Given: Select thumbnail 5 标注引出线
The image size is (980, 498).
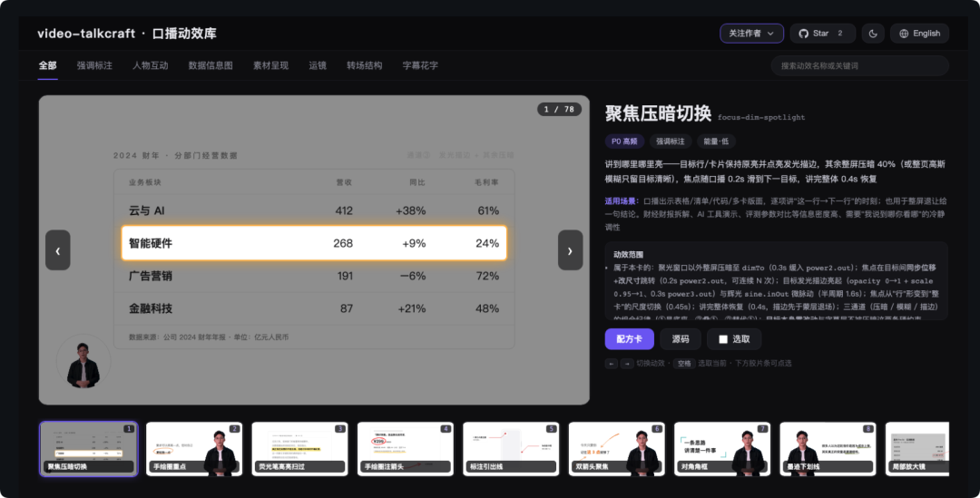Looking at the screenshot, I should pos(511,449).
